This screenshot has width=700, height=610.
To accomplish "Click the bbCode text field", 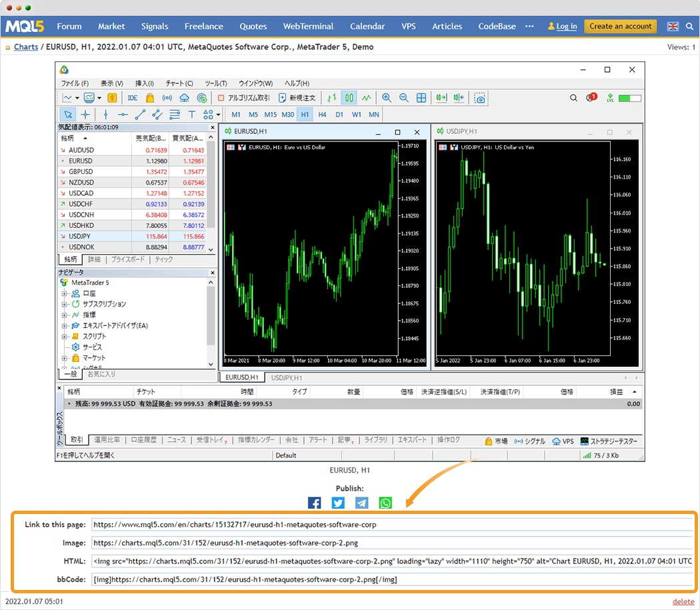I will (x=392, y=579).
